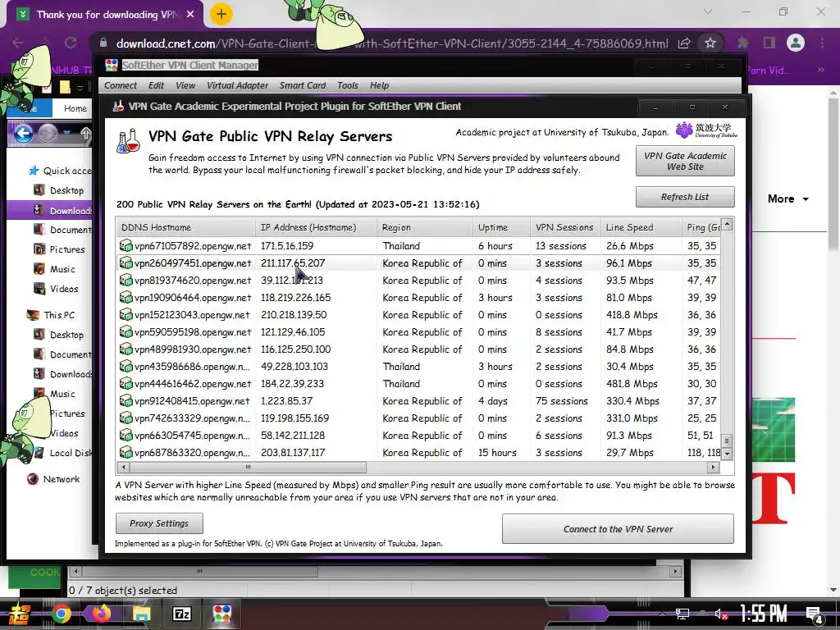840x630 pixels.
Task: Click server icon for vpn444616462.opengw.net
Action: tap(126, 384)
